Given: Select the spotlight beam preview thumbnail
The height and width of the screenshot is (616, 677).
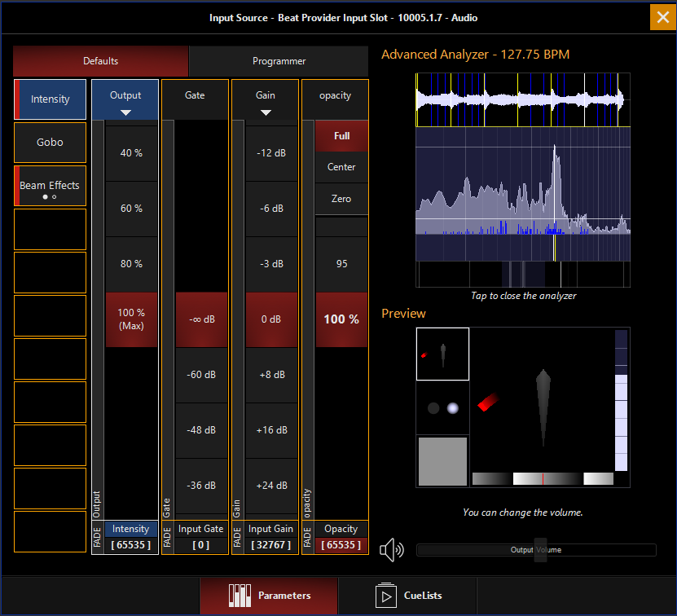Looking at the screenshot, I should point(442,354).
